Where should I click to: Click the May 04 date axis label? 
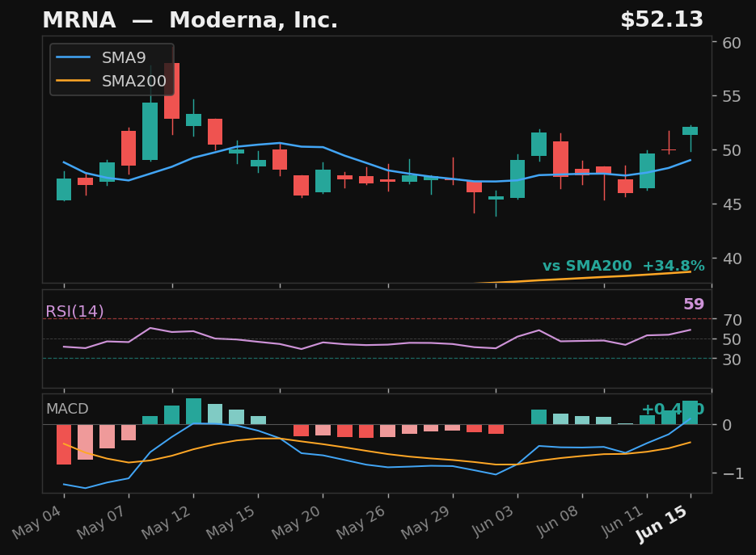tap(37, 522)
